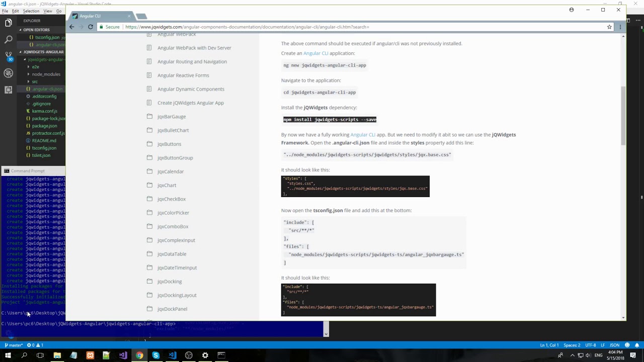This screenshot has height=362, width=644.
Task: Open the Explorer view in VS Code activity bar
Action: 8,23
